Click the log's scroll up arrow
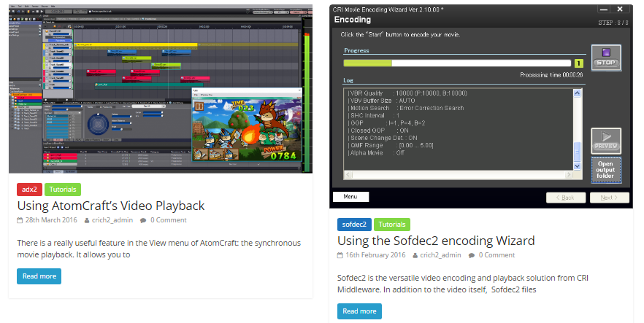 coord(577,93)
